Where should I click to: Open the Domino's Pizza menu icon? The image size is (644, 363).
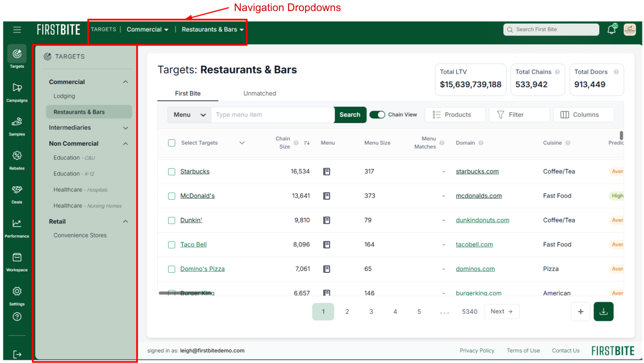click(x=327, y=269)
